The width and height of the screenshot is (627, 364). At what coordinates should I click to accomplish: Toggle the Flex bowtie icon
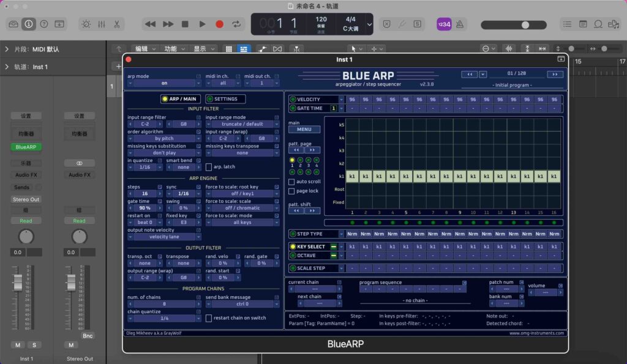[x=277, y=49]
